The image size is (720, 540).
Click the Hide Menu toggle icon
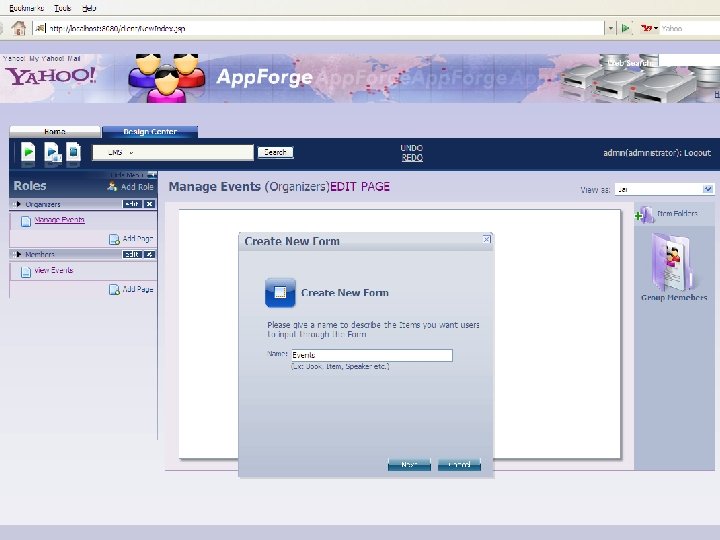152,175
